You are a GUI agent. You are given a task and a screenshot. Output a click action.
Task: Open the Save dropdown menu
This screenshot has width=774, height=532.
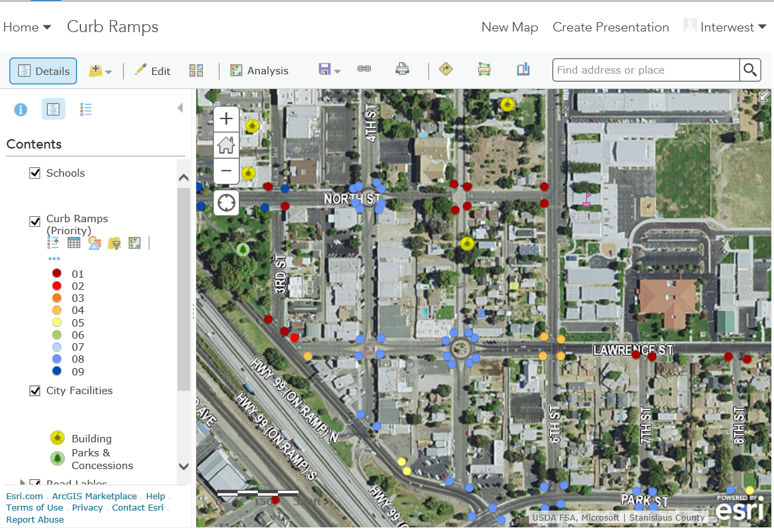[336, 70]
